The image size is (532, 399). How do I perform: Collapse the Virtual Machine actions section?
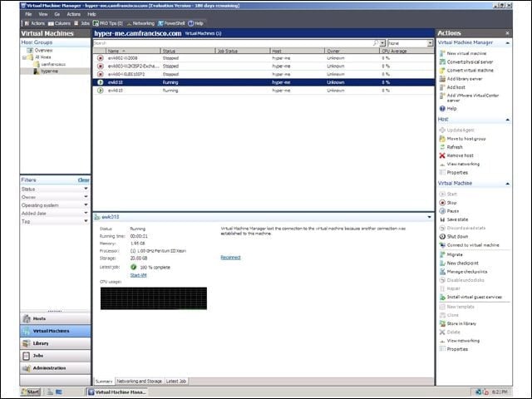coord(508,184)
